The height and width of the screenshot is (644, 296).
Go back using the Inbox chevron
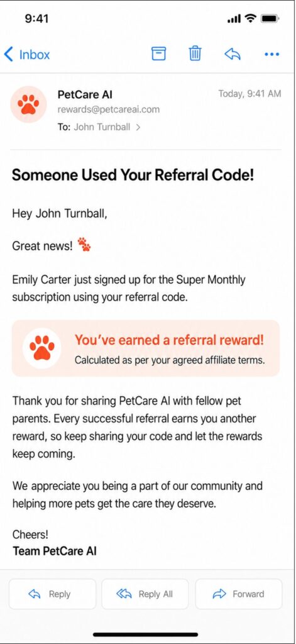coord(8,54)
